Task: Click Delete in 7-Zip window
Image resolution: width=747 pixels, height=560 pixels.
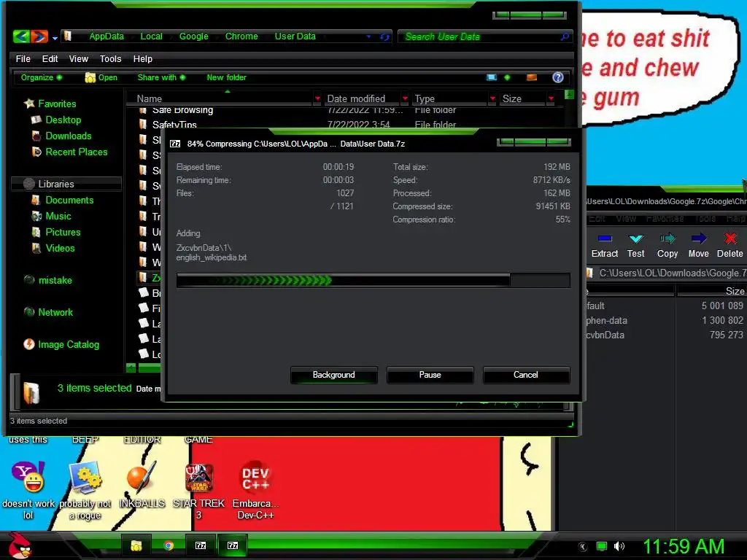Action: [x=729, y=246]
